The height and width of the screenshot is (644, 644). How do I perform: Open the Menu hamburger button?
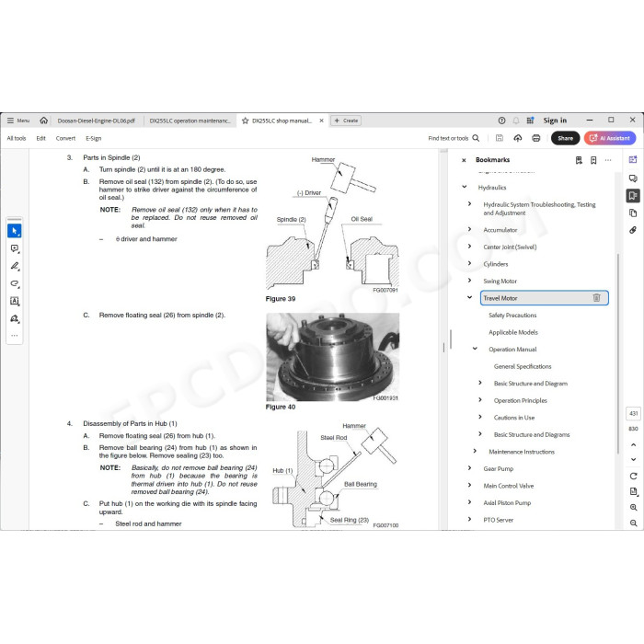pyautogui.click(x=18, y=121)
